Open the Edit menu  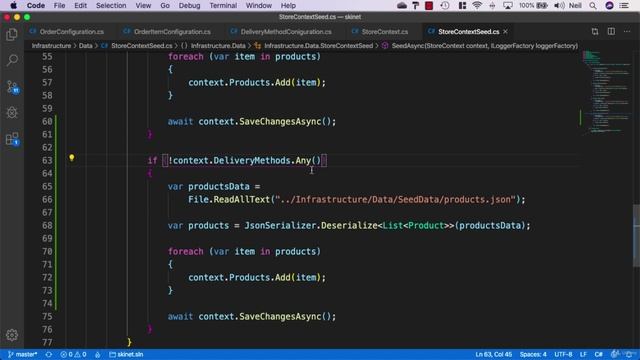point(80,5)
